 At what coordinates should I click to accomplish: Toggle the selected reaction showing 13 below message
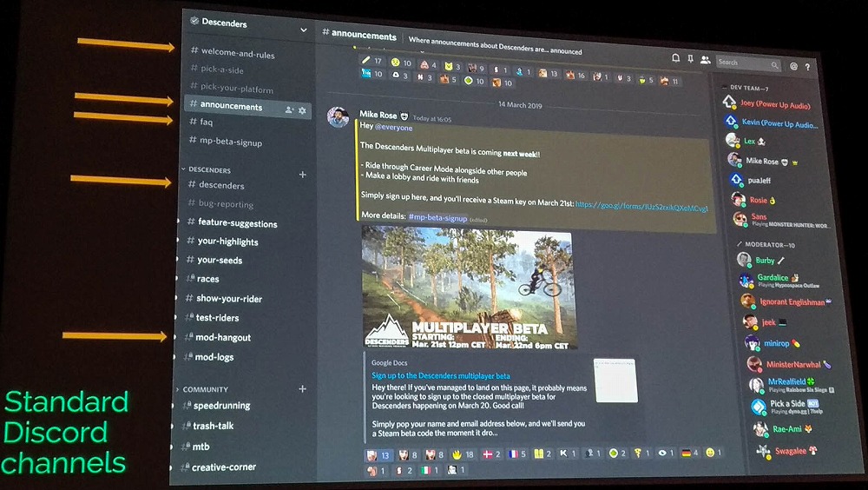coord(379,455)
